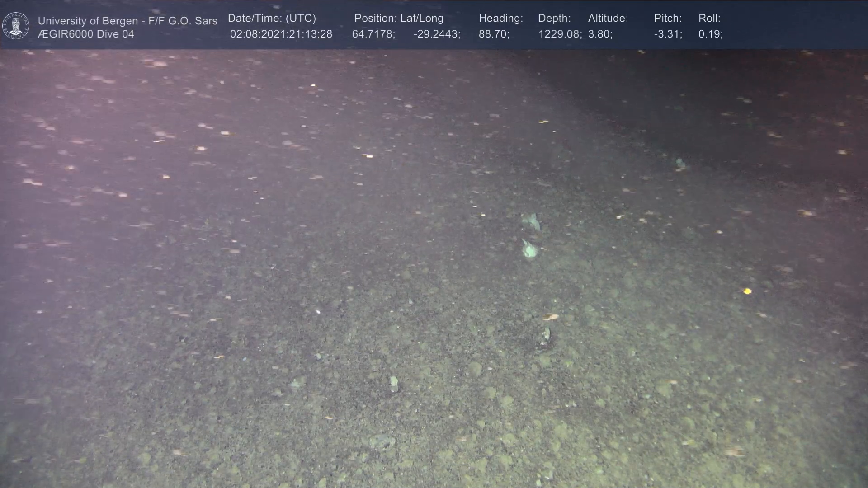Click the 'Date/Time: (UTC)' header label
This screenshot has width=868, height=488.
coord(272,19)
